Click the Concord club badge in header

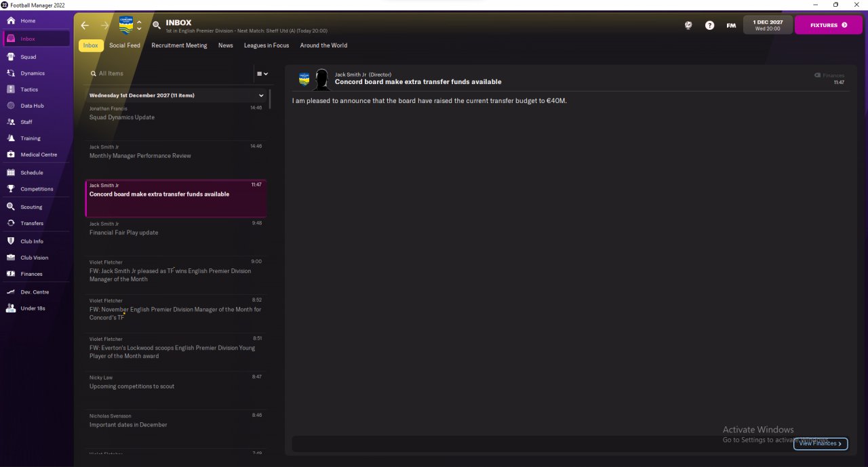pos(126,25)
